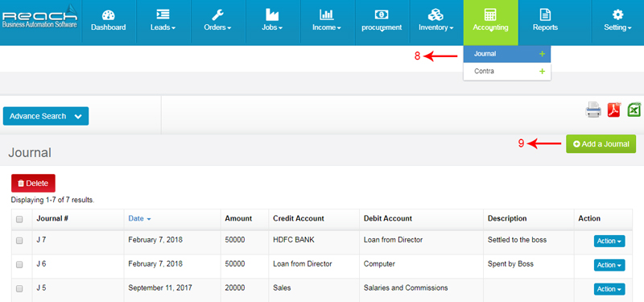Click 'Settled to the boss' description
The image size is (644, 302).
(517, 239)
